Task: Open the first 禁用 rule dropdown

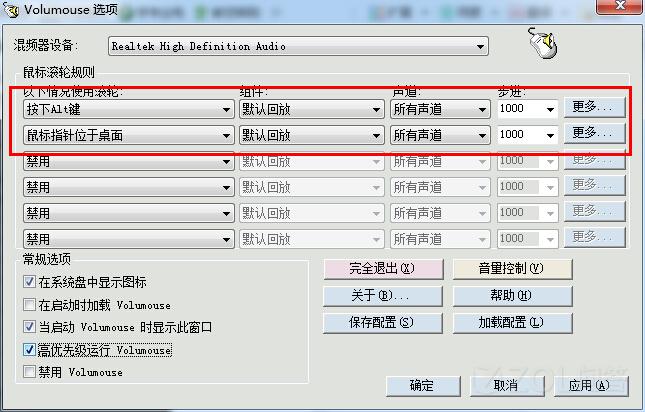Action: point(129,161)
